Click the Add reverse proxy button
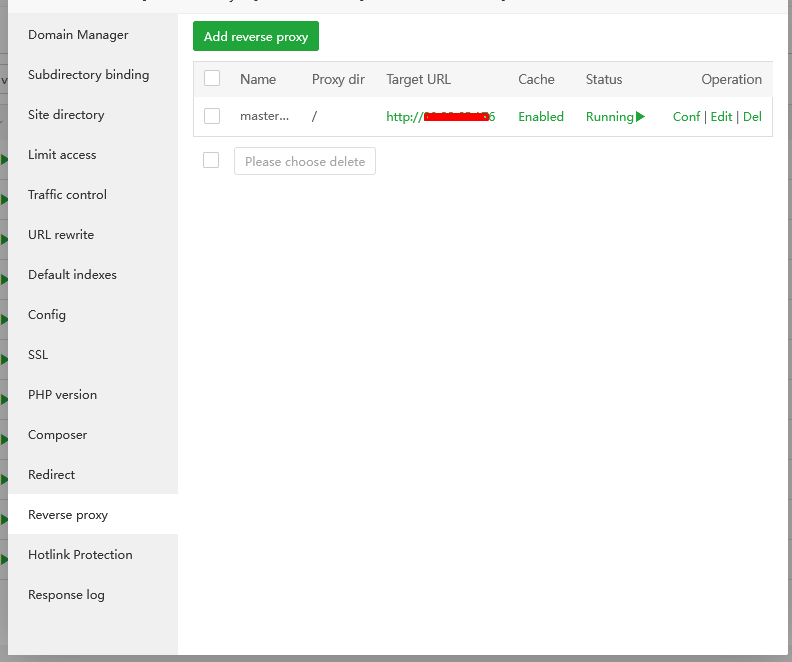The height and width of the screenshot is (662, 792). 256,37
